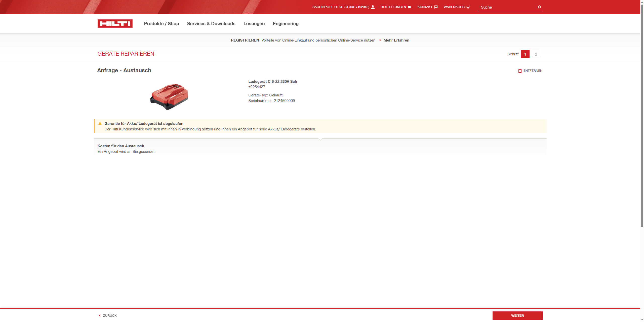Click the GERÄTE REPARIEREN page title
The width and height of the screenshot is (644, 322).
click(126, 54)
